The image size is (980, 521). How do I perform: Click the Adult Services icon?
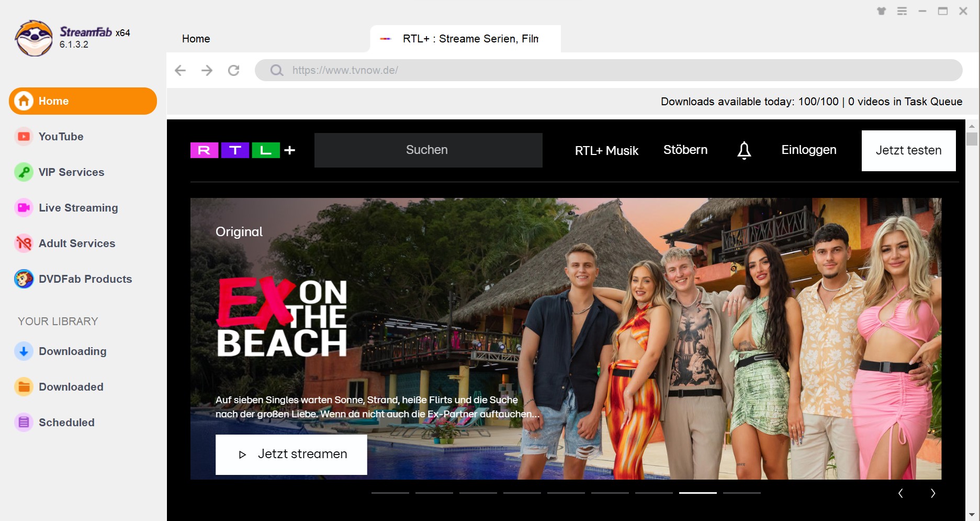pyautogui.click(x=24, y=243)
